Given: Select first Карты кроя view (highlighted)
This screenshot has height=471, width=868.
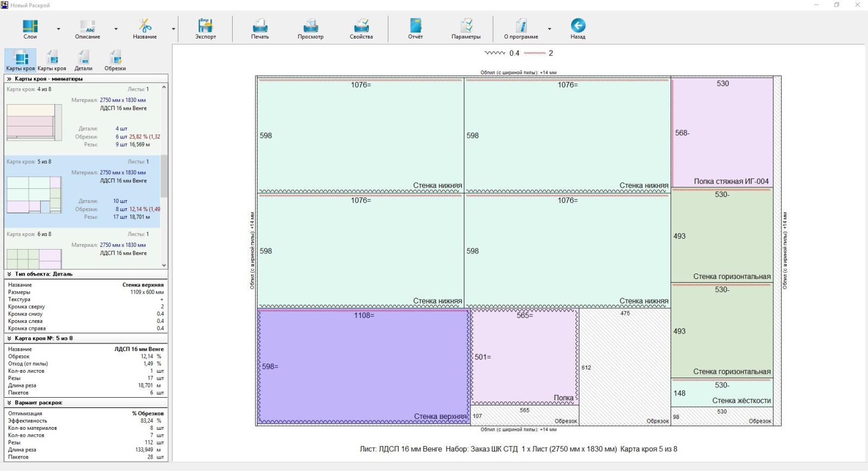Looking at the screenshot, I should tap(21, 60).
